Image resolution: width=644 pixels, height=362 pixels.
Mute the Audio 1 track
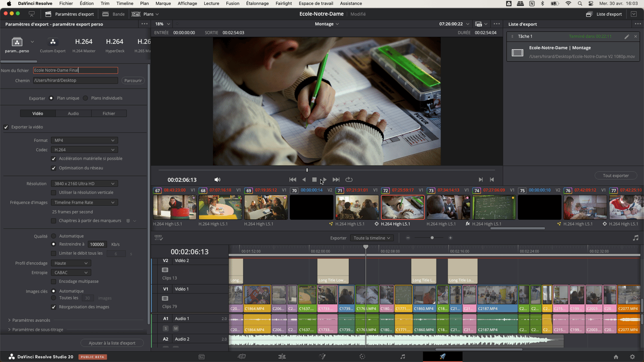[176, 328]
